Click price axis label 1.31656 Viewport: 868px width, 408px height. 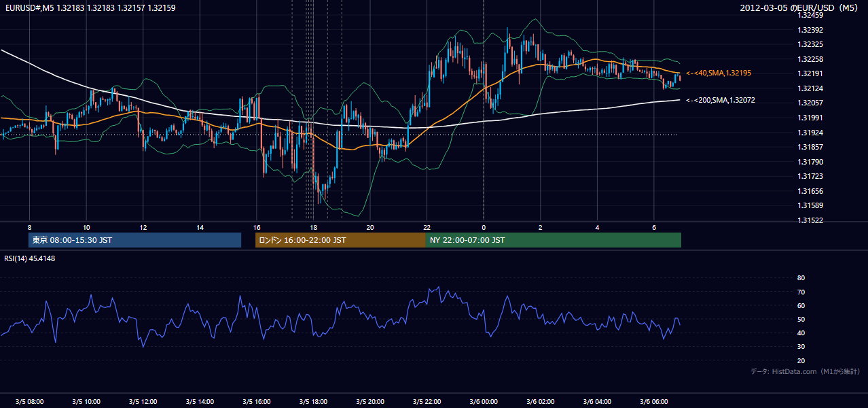point(810,191)
